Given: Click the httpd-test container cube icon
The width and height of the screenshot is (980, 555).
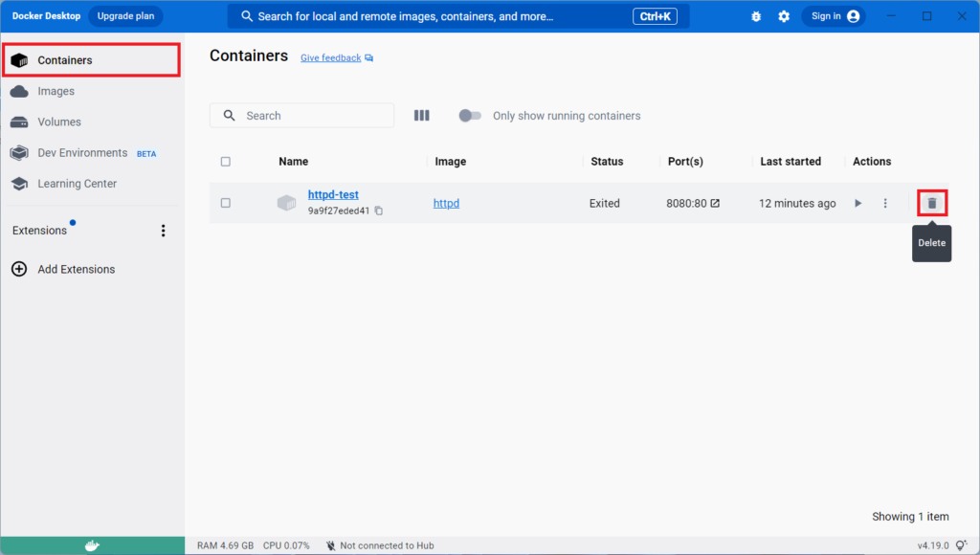Looking at the screenshot, I should coord(286,203).
